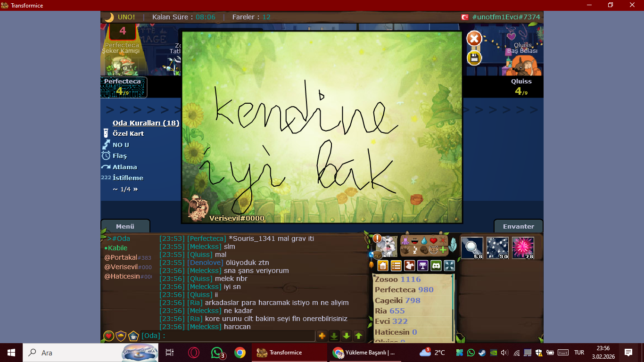
Task: Click the NO U rule
Action: 121,145
